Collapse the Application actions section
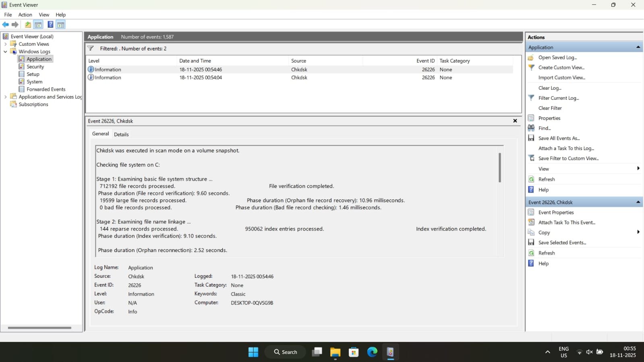 (x=638, y=47)
